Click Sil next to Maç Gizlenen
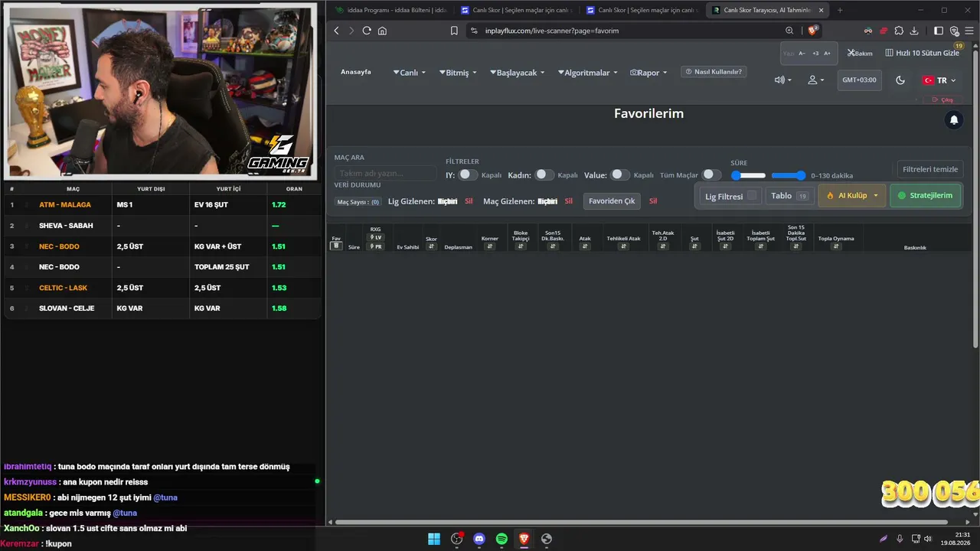The height and width of the screenshot is (551, 980). tap(569, 201)
